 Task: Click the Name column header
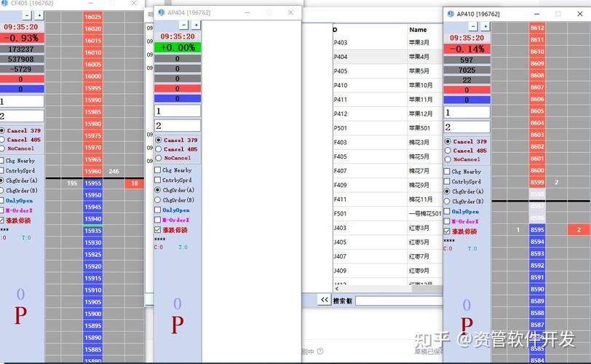coord(418,30)
